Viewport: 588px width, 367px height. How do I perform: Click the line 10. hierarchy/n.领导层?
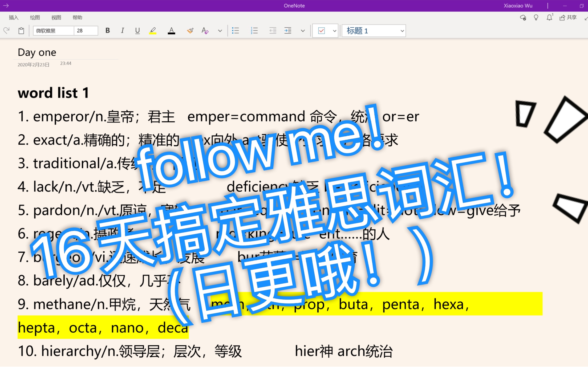tap(130, 351)
